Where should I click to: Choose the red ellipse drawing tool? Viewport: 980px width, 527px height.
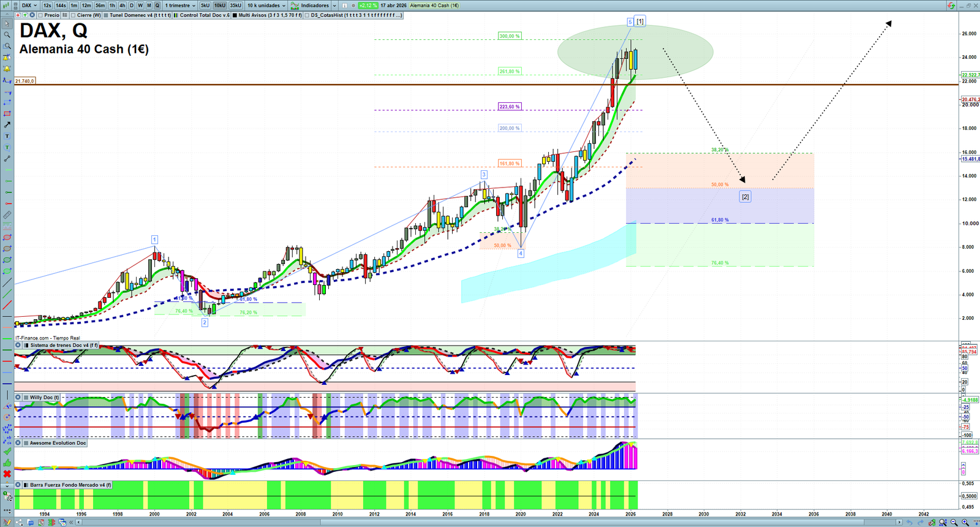(7, 237)
